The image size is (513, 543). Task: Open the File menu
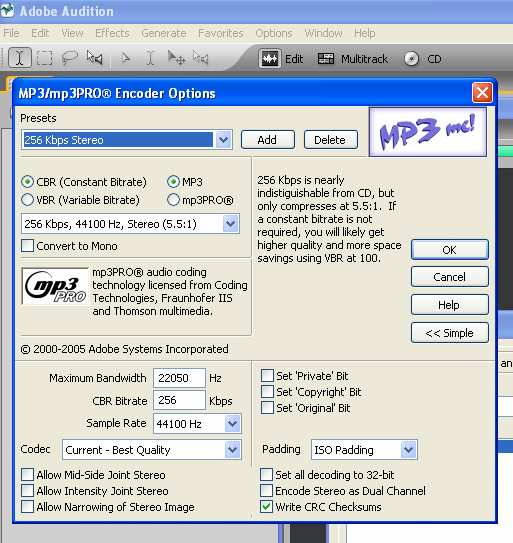(11, 33)
